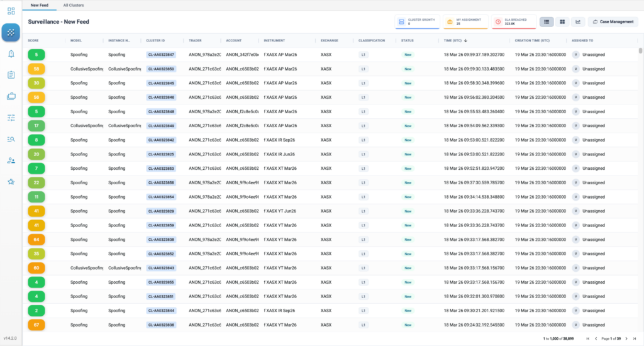Viewport: 644px width, 346px height.
Task: Sort by the Cluster ID column header
Action: 155,41
